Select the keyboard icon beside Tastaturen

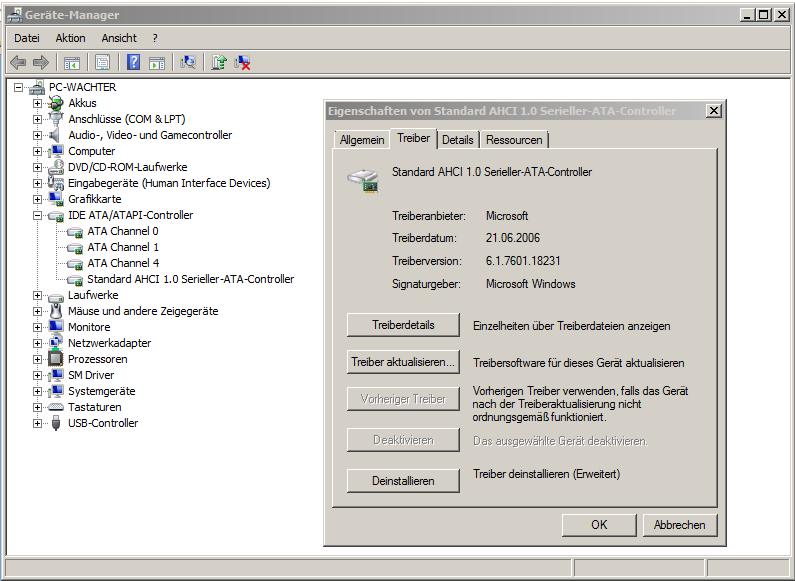(56, 407)
